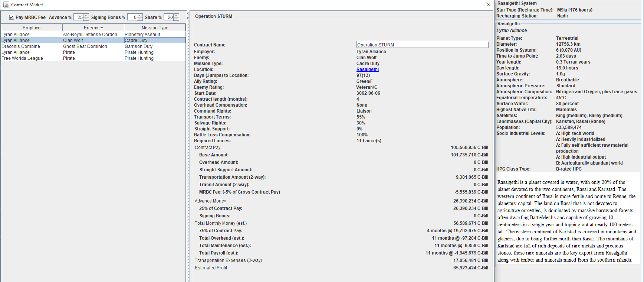Click the Transportation Amount value 9,381,065 C-Bill
The image size is (644, 282).
point(472,177)
